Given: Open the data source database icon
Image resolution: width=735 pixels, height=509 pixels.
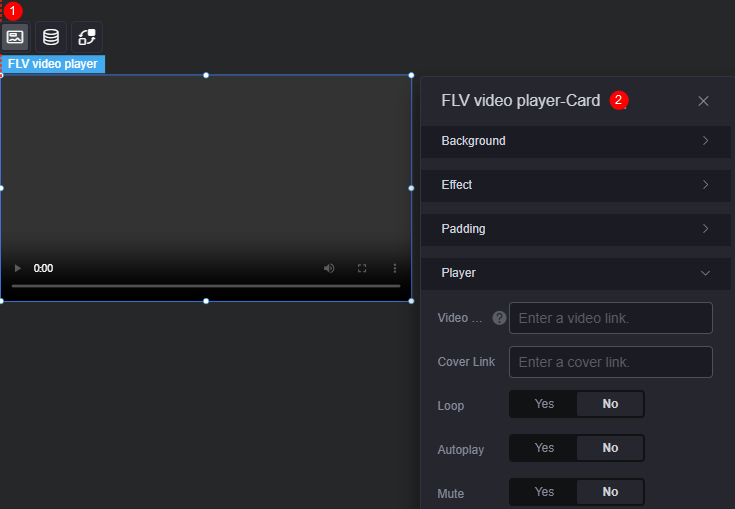Looking at the screenshot, I should pos(51,37).
